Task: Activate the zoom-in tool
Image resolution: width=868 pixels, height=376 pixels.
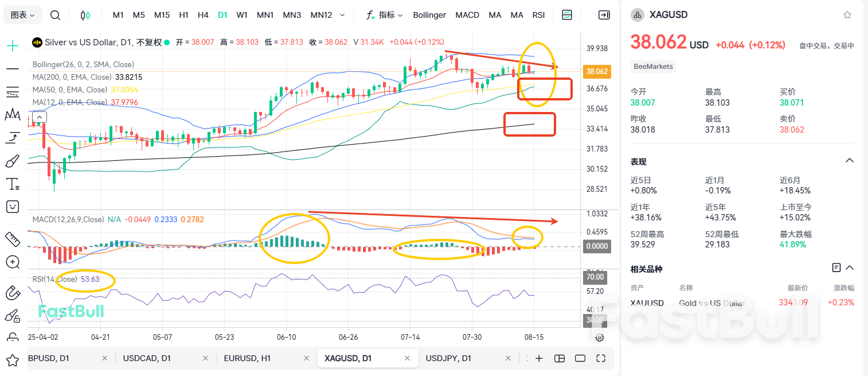Action: tap(12, 262)
